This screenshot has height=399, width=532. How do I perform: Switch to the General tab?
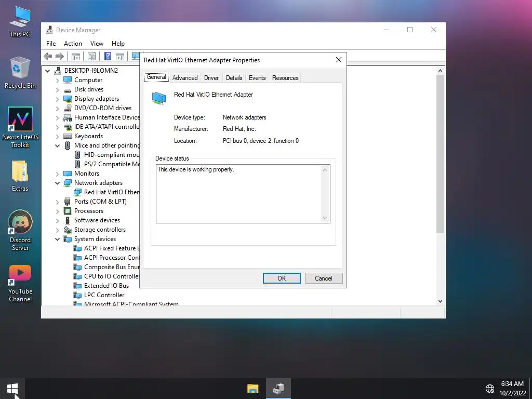[156, 77]
